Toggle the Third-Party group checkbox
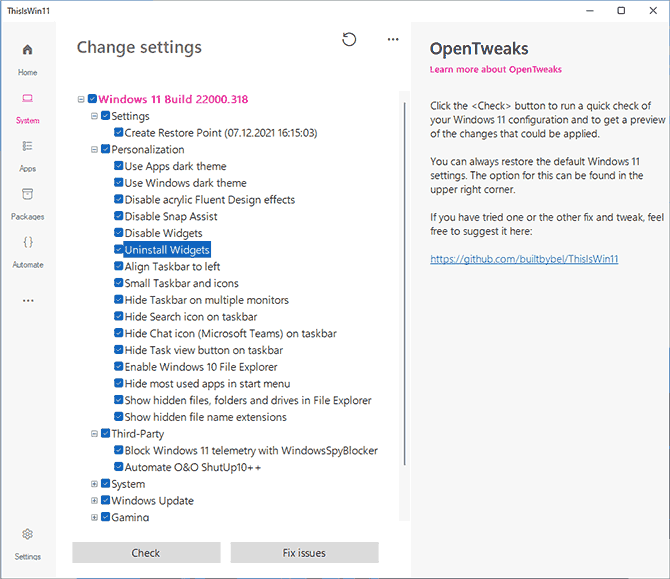The image size is (670, 579). [x=106, y=433]
